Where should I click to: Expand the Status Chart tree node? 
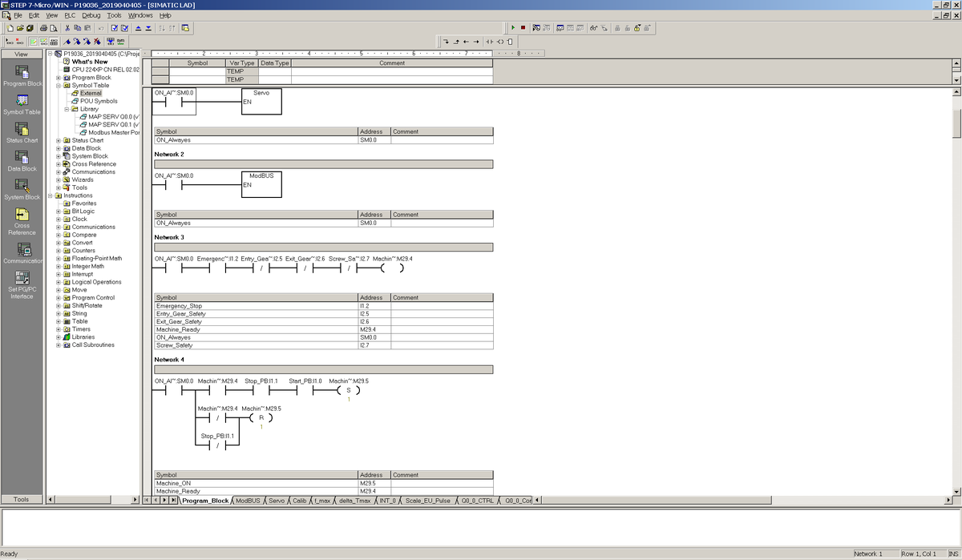pyautogui.click(x=59, y=140)
